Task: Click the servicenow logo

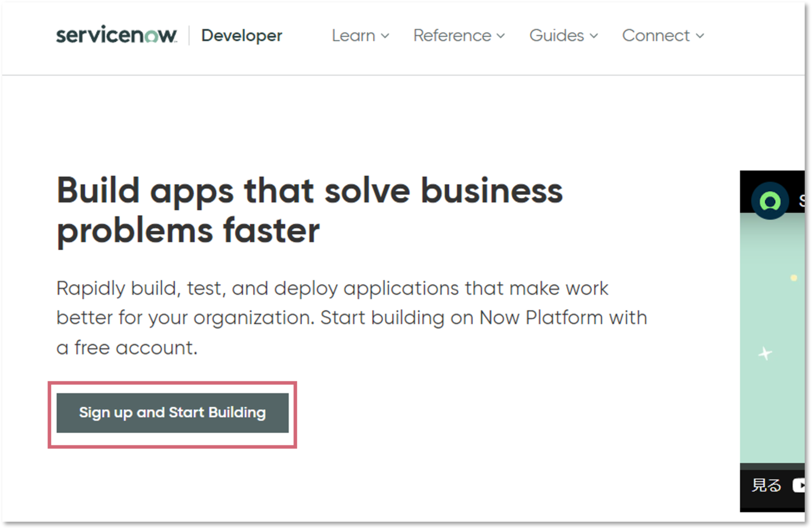Action: pyautogui.click(x=115, y=35)
